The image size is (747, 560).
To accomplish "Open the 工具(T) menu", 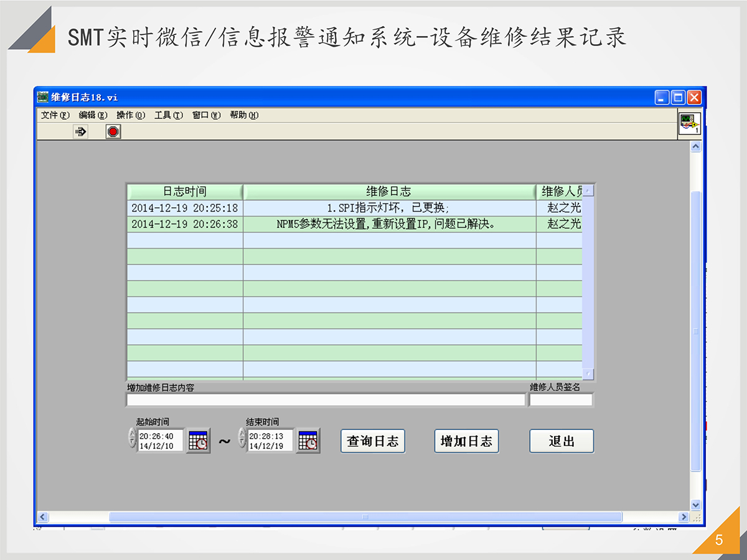I will 168,115.
